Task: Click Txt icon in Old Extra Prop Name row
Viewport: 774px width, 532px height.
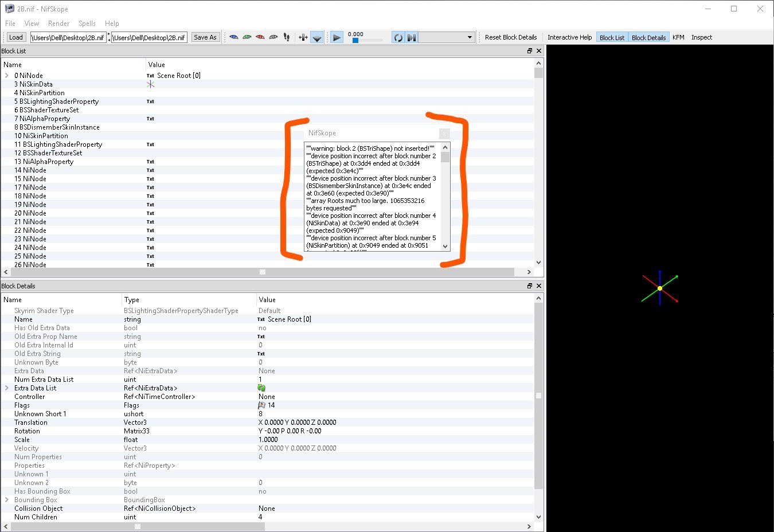Action: point(261,337)
